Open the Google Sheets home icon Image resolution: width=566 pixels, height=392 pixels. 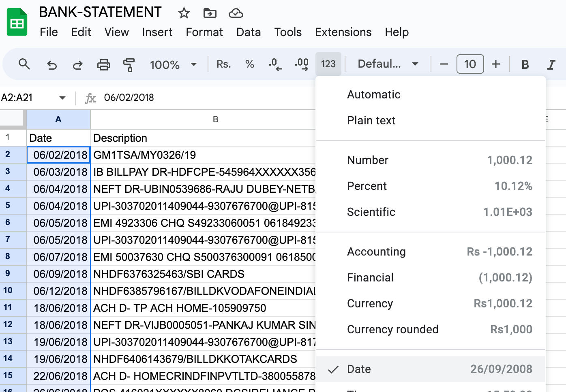[x=17, y=22]
